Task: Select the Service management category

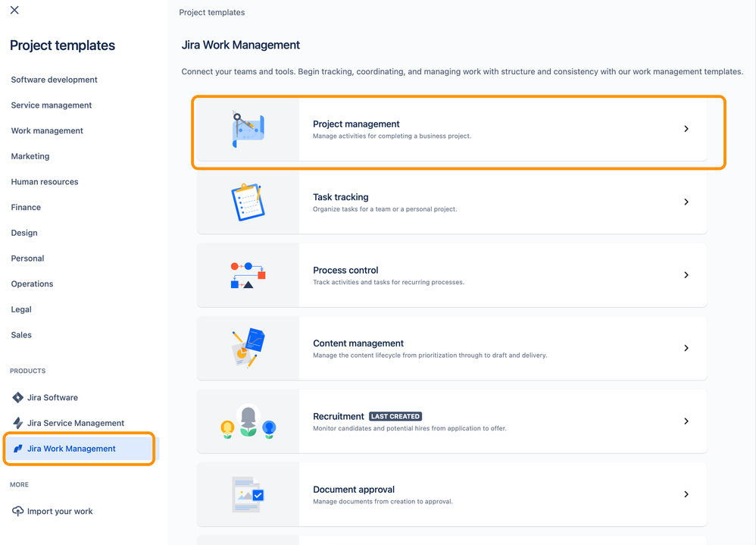Action: (x=51, y=105)
